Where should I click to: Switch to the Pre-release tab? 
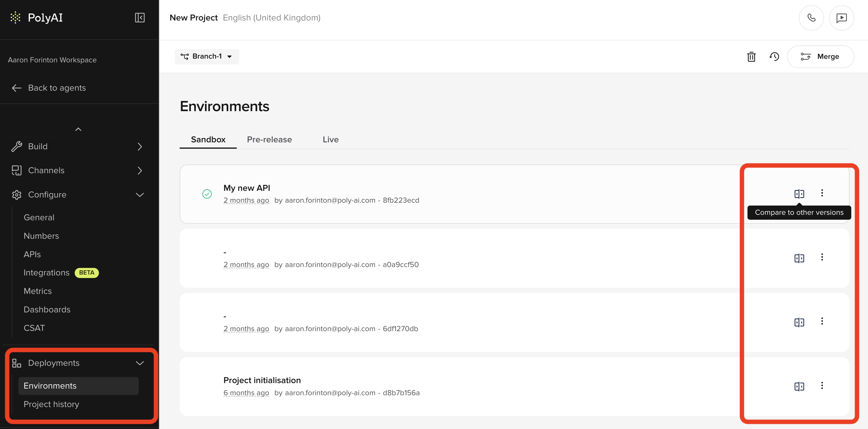click(269, 140)
